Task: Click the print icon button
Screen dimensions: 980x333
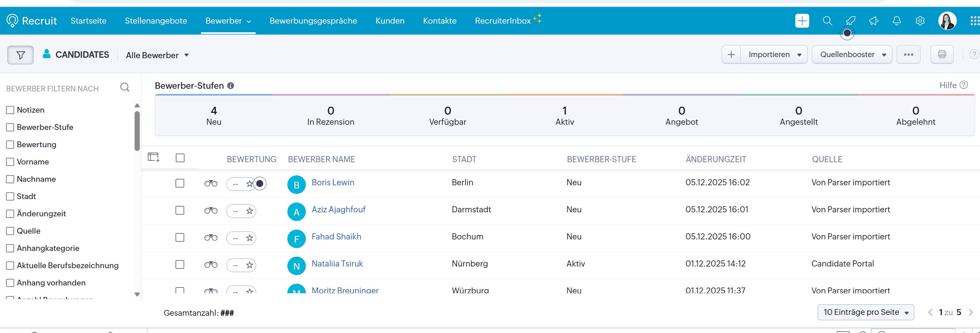Action: coord(942,55)
